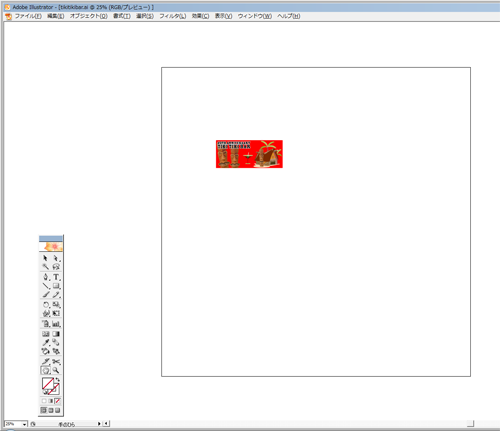Click the red Tiki Tiki Bar artwork
The width and height of the screenshot is (500, 431).
click(249, 154)
